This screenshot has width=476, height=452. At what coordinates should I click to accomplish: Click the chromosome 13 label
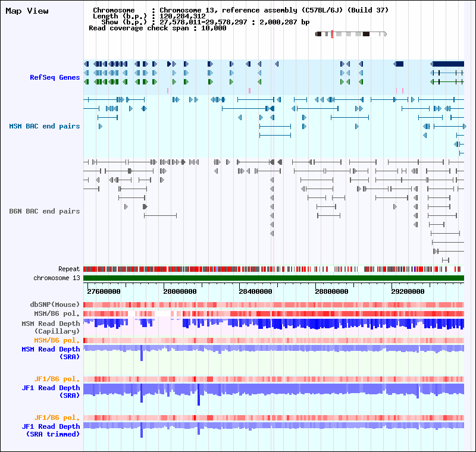click(x=57, y=278)
